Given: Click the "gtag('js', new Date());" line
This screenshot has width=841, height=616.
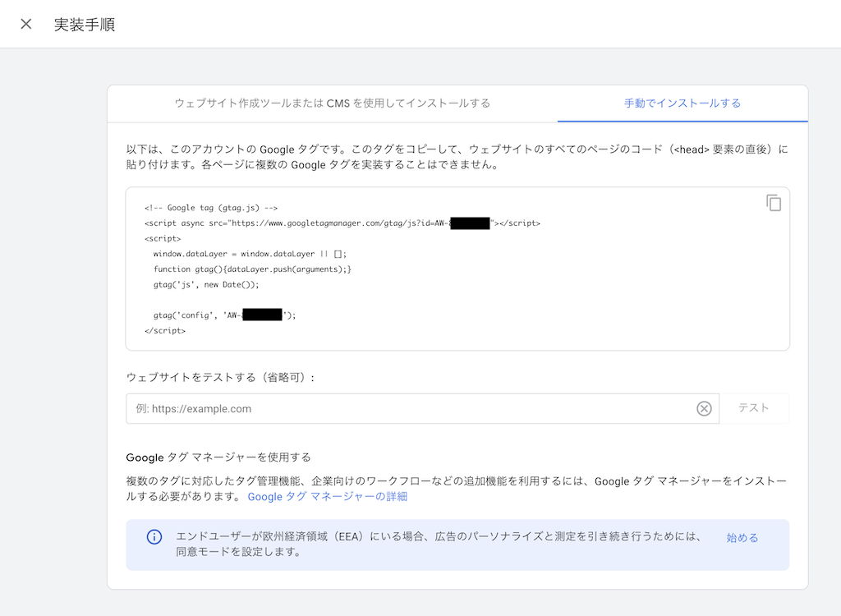Looking at the screenshot, I should 206,285.
